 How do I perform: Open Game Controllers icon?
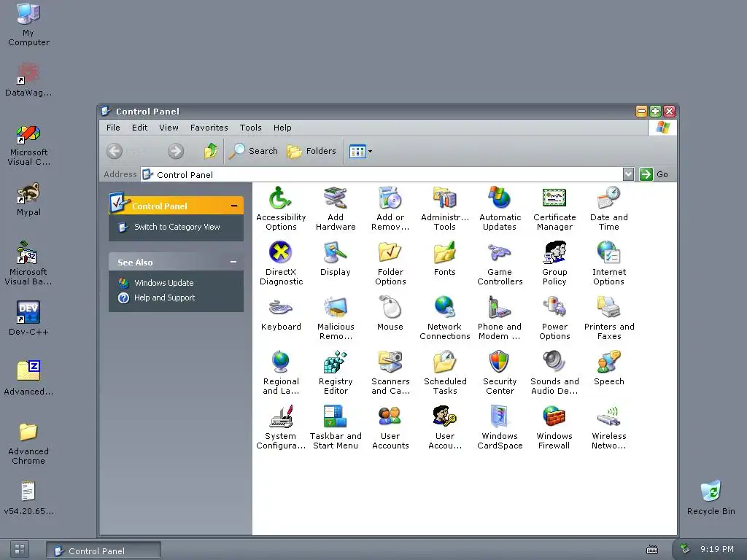[x=500, y=263]
